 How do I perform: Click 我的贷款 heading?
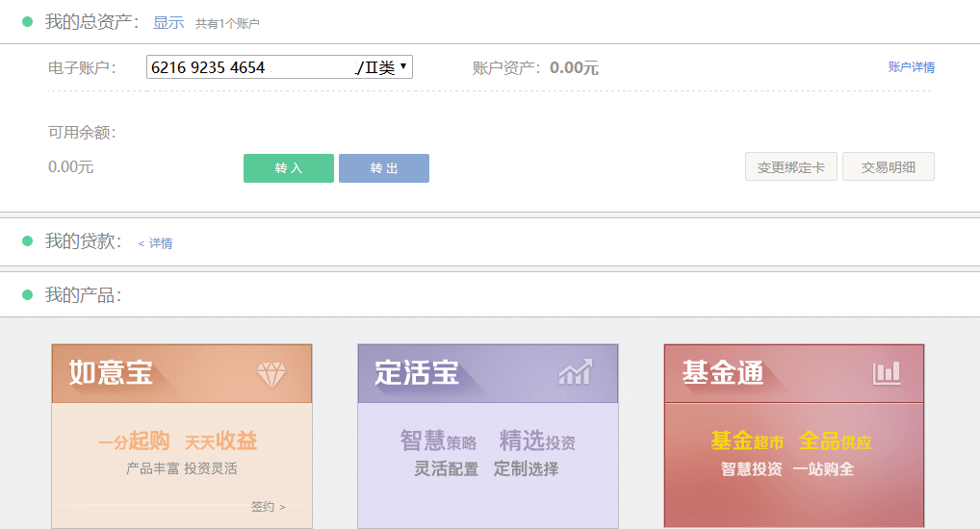click(83, 241)
